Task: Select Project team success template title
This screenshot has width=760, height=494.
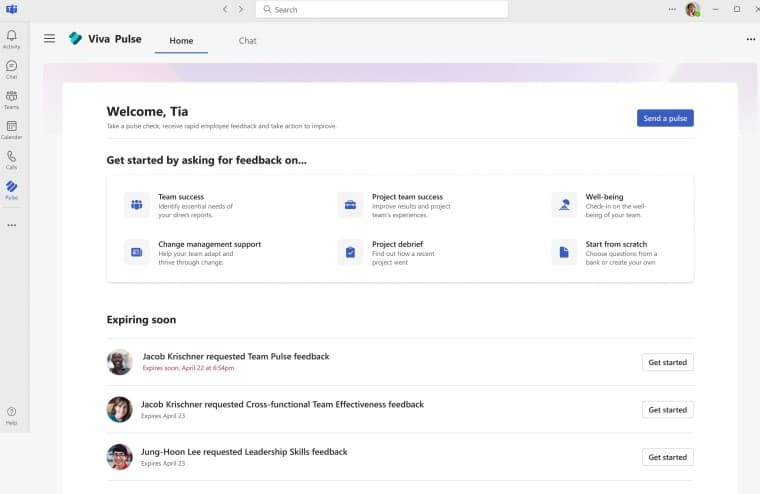Action: 407,197
